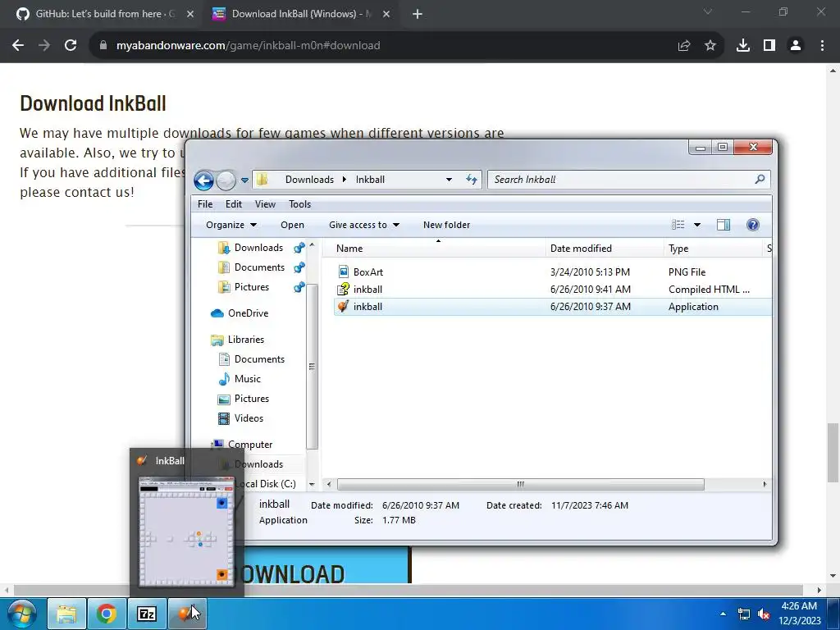Viewport: 840px width, 630px height.
Task: Open recent locations dropdown beside the nav arrows
Action: 244,180
